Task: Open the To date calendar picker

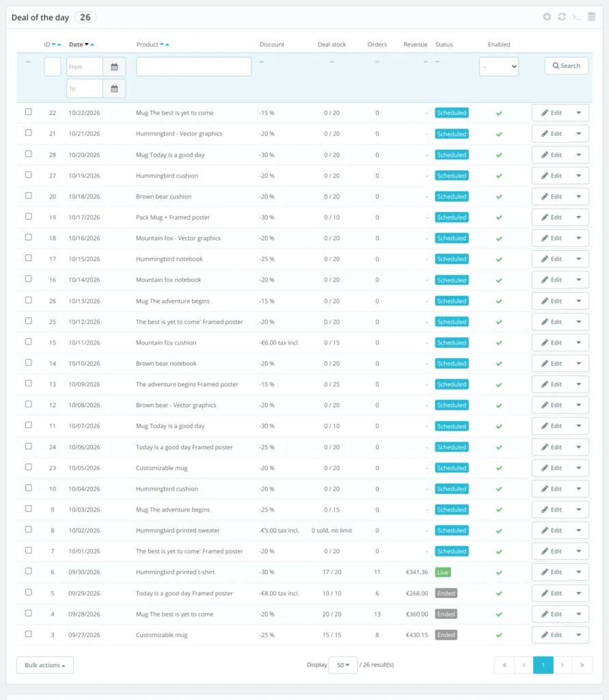Action: click(x=114, y=89)
